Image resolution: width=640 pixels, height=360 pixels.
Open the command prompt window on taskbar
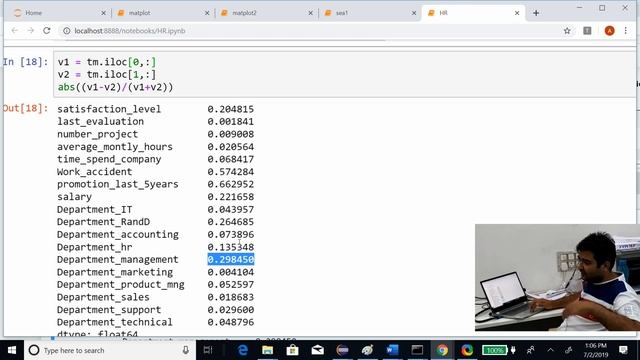click(417, 350)
